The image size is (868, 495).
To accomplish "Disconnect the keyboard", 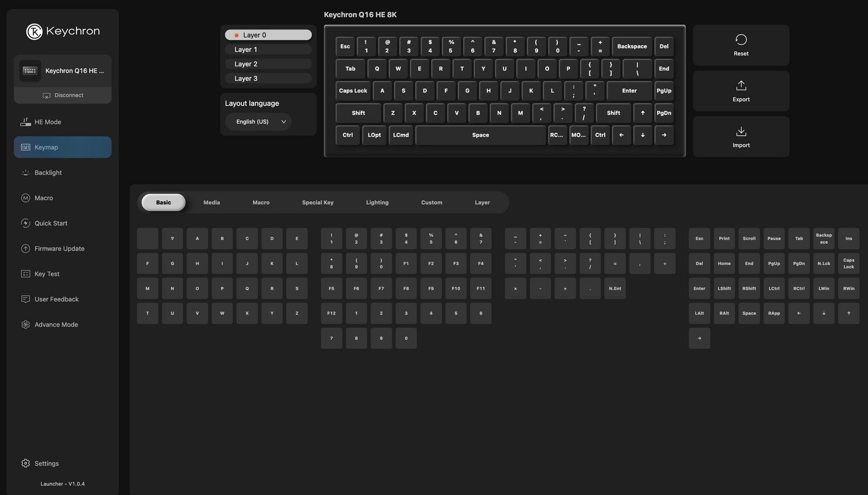I will pyautogui.click(x=62, y=95).
